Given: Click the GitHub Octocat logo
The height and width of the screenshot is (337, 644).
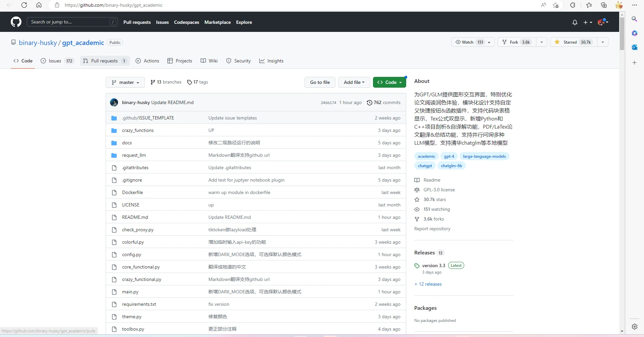Looking at the screenshot, I should (16, 22).
